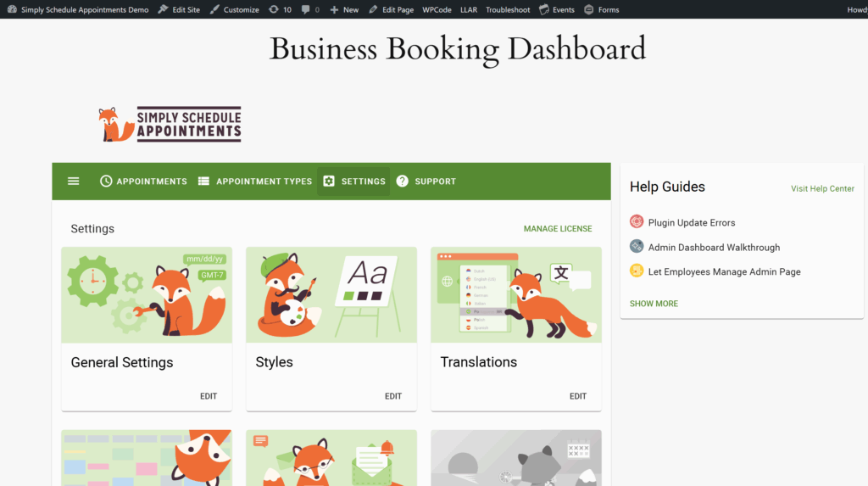
Task: Open Plugin Update Errors guide
Action: (x=692, y=223)
